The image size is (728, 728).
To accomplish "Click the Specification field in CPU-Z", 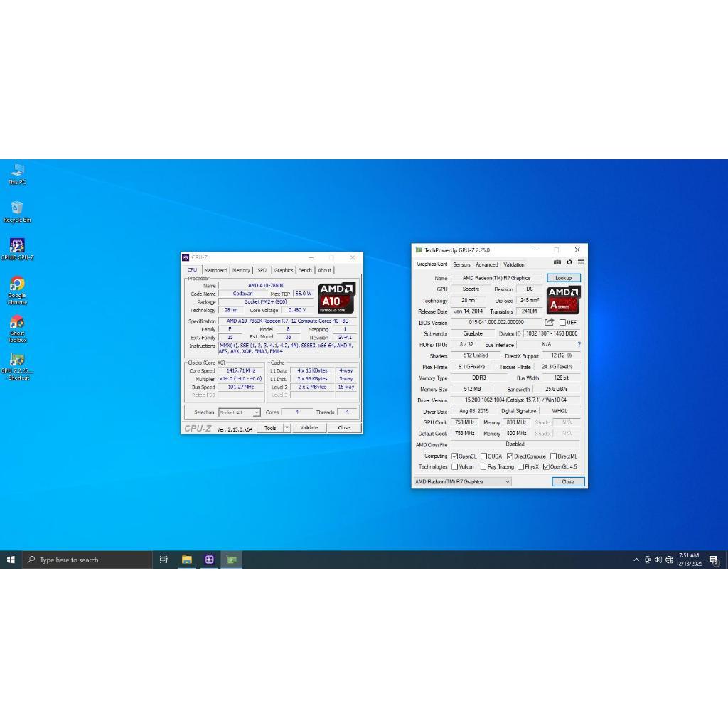I will pos(287,321).
